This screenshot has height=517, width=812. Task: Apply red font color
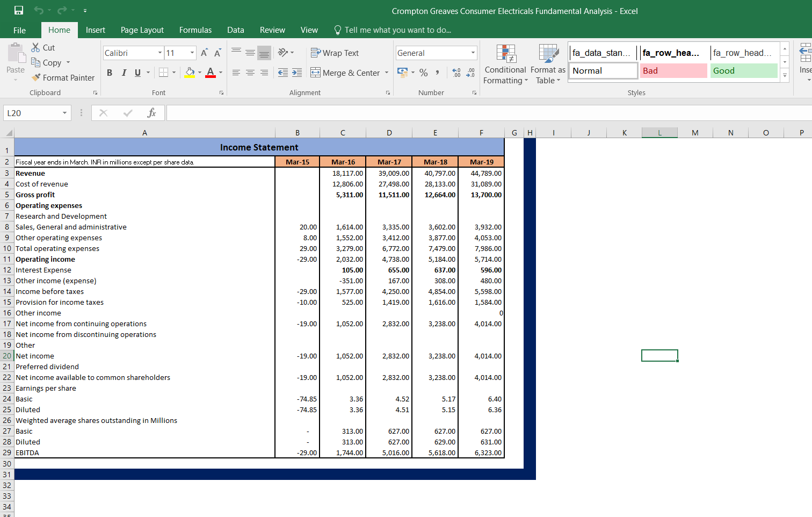point(211,73)
